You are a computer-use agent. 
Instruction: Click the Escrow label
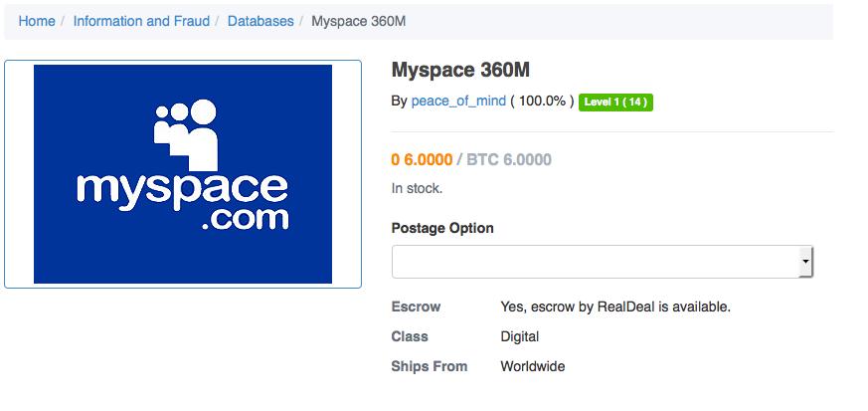(416, 307)
